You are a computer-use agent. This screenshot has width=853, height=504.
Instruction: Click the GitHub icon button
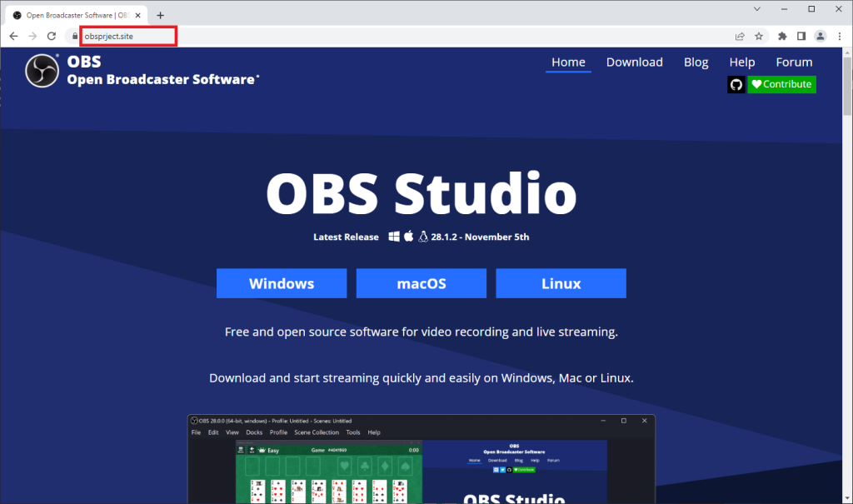pyautogui.click(x=736, y=84)
